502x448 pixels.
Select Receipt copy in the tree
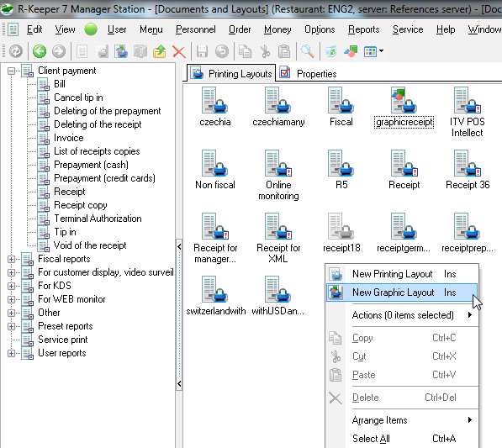[x=81, y=205]
